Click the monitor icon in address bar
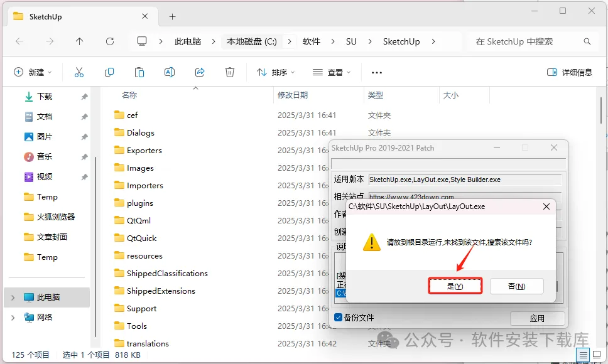 (x=142, y=41)
